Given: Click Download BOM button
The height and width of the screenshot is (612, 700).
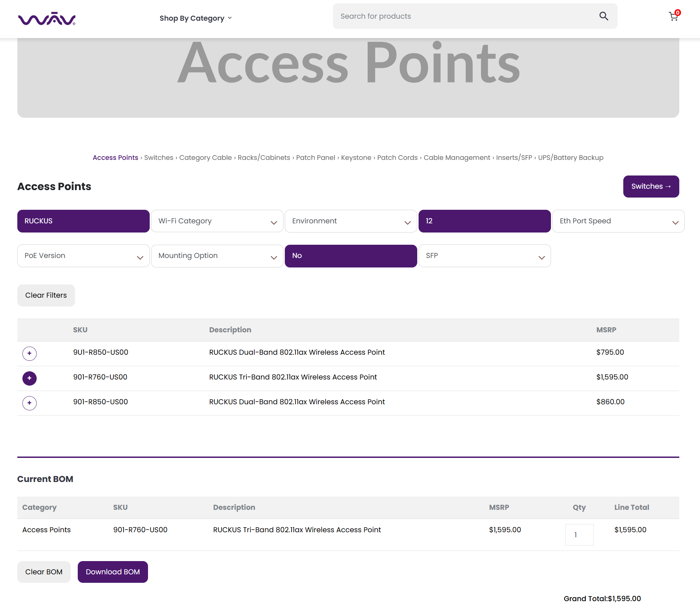Looking at the screenshot, I should click(x=113, y=572).
